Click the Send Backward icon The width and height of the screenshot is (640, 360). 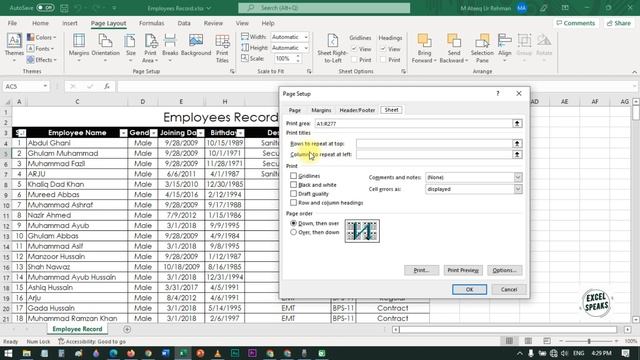tap(454, 41)
